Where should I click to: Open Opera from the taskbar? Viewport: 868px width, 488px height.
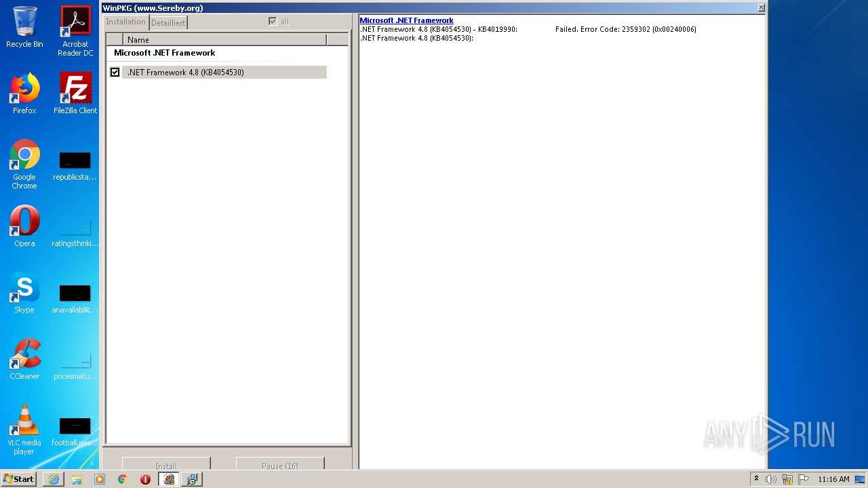(x=145, y=479)
